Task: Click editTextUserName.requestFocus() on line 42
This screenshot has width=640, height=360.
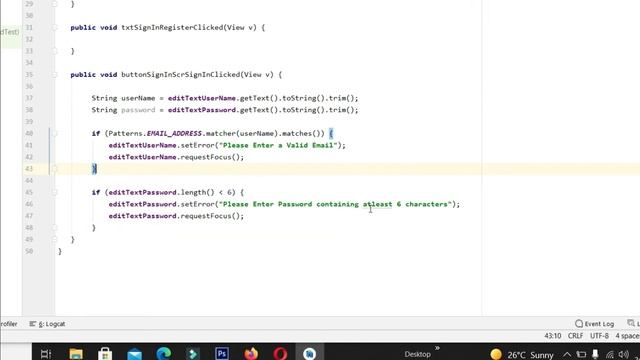Action: [174, 157]
